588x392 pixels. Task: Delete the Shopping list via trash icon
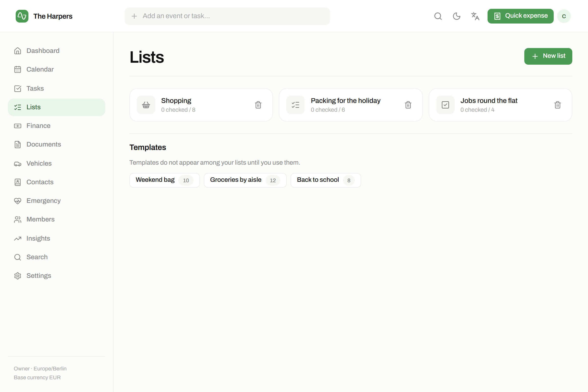tap(258, 105)
